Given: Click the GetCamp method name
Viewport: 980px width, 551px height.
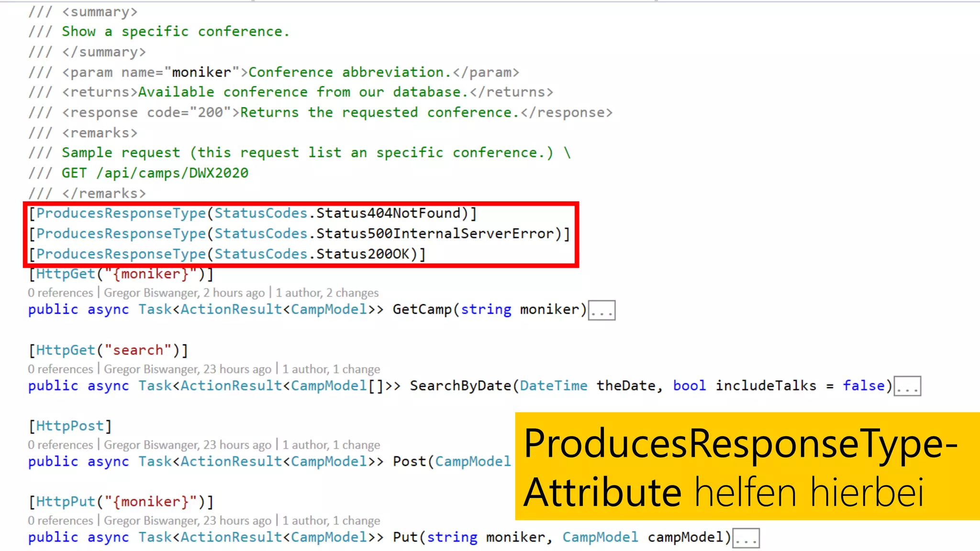Looking at the screenshot, I should tap(423, 310).
